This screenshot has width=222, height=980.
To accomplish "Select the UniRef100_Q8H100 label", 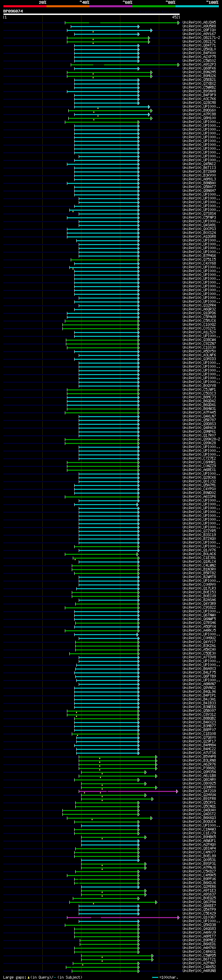I will (x=199, y=118).
